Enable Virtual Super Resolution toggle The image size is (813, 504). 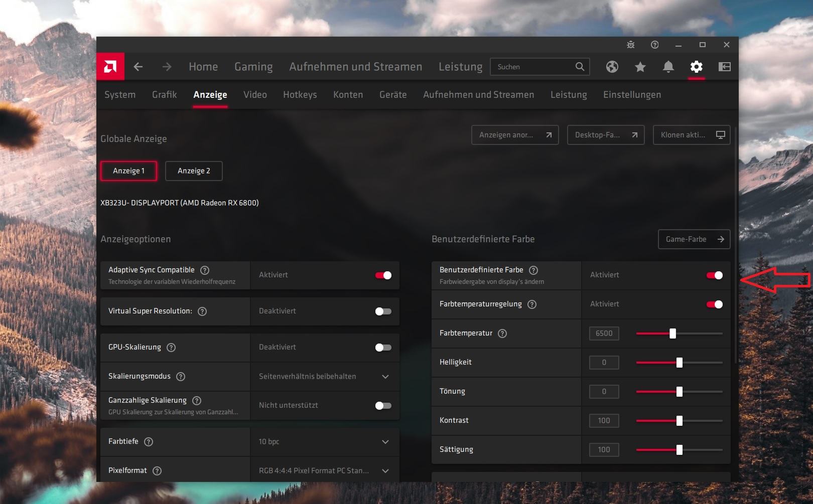tap(383, 311)
